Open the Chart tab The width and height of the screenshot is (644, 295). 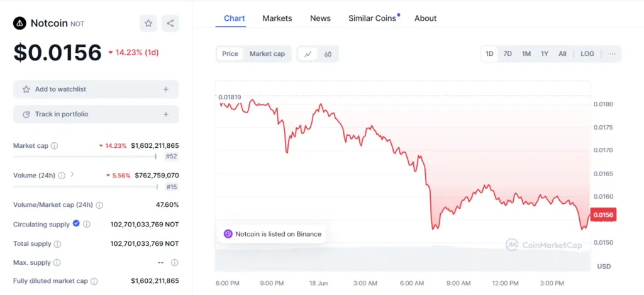[x=235, y=18]
